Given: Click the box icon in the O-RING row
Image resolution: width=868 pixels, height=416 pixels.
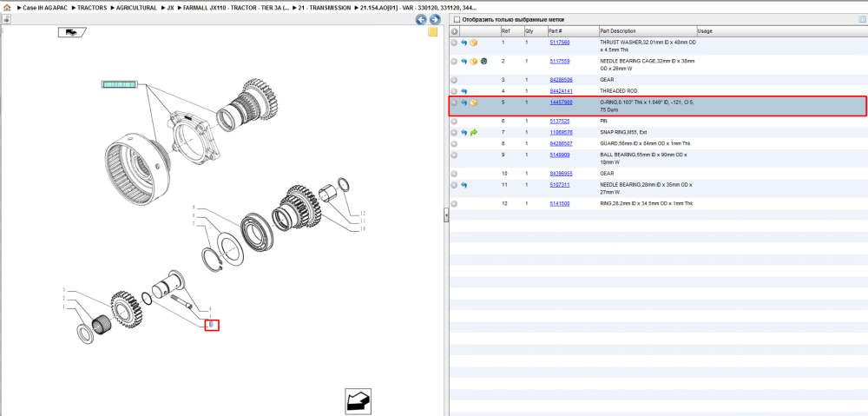Looking at the screenshot, I should [x=474, y=102].
